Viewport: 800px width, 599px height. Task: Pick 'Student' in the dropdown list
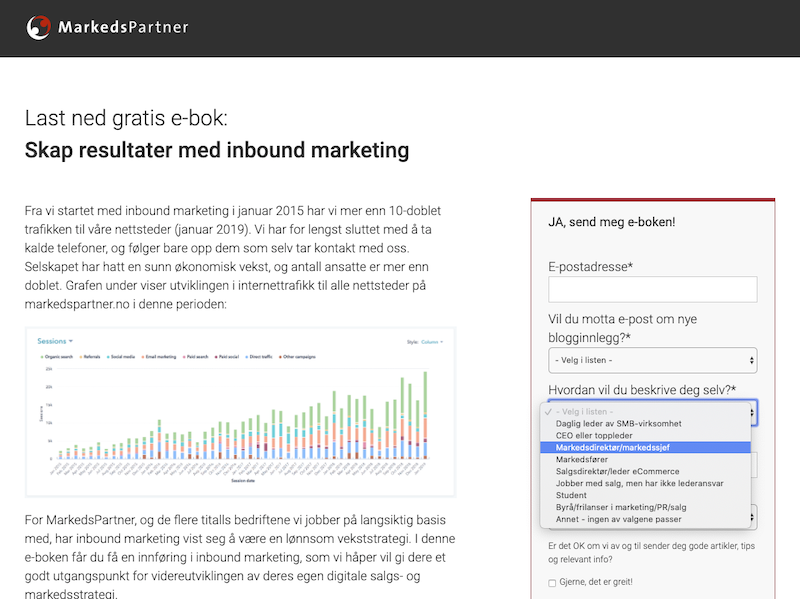click(645, 495)
